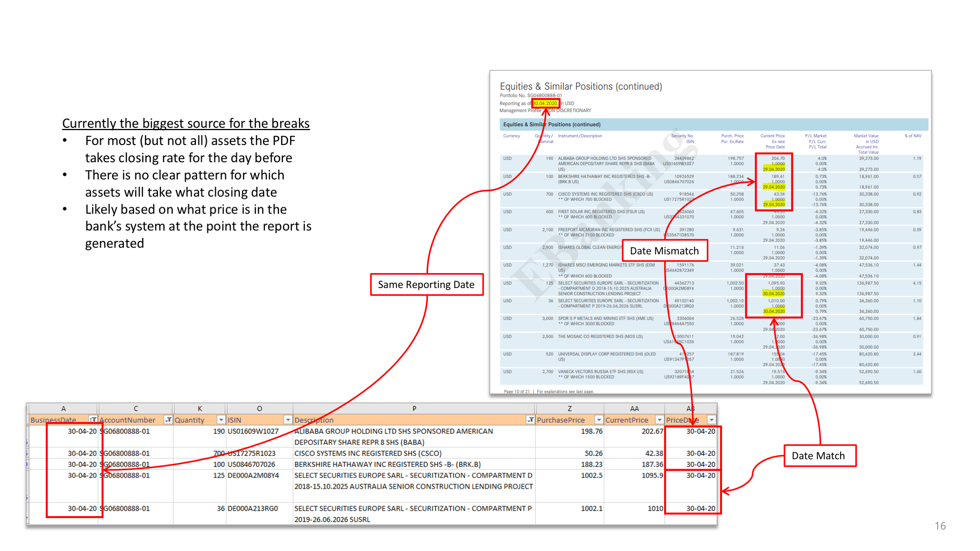Open the AccountNumber applied-filter icon

coord(168,420)
